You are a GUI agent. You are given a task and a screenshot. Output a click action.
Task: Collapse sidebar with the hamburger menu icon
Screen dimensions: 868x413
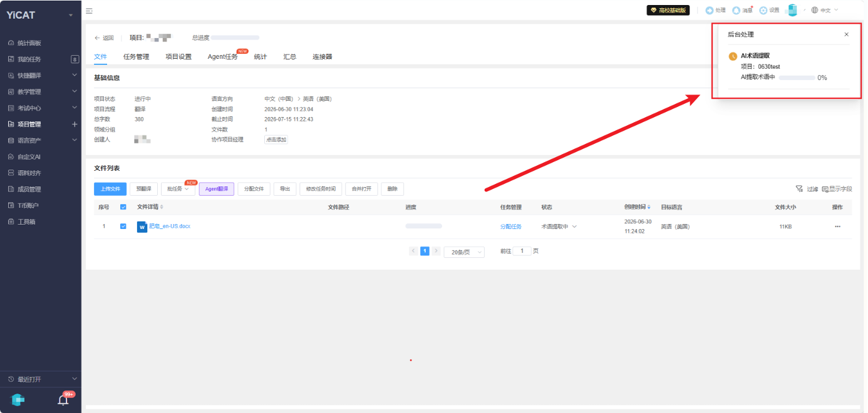[89, 11]
